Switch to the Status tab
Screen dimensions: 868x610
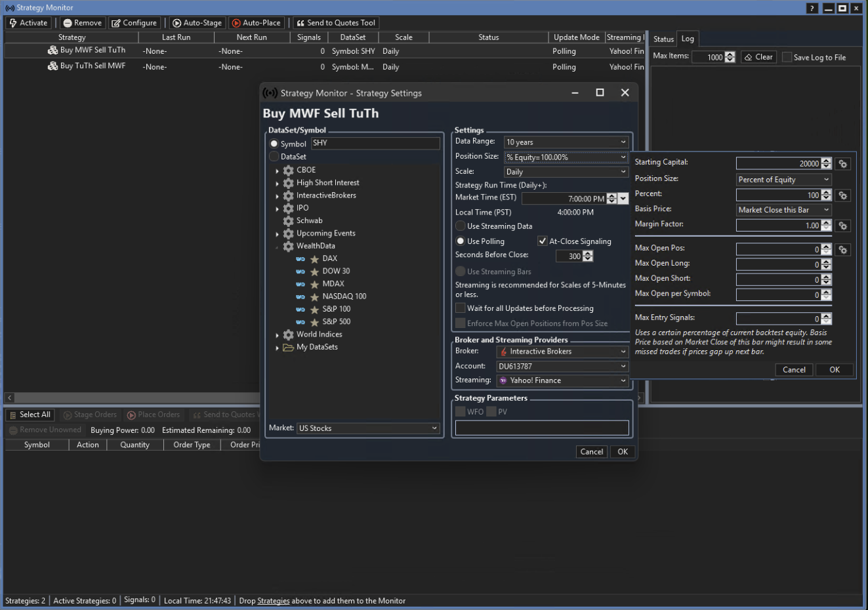tap(663, 39)
